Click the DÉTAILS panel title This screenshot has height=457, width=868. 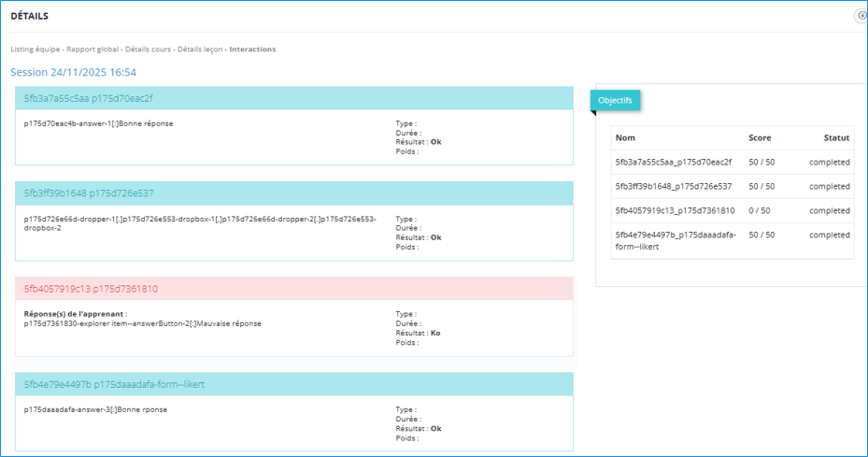point(30,16)
